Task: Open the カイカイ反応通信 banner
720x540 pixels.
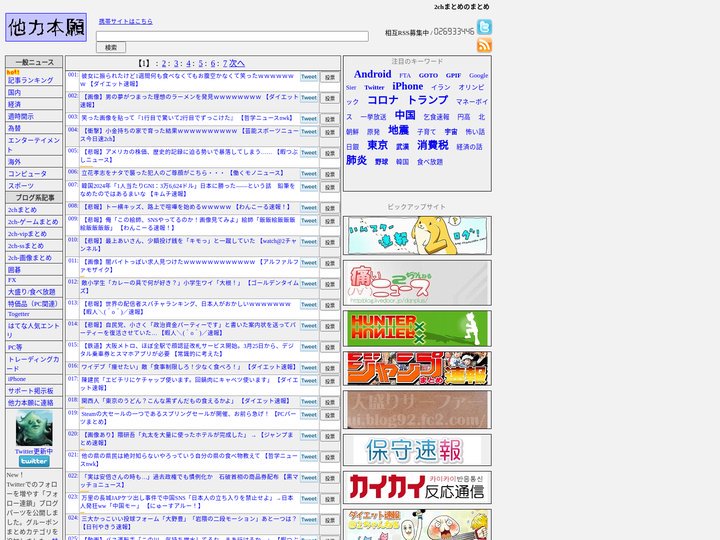Action: [417, 487]
